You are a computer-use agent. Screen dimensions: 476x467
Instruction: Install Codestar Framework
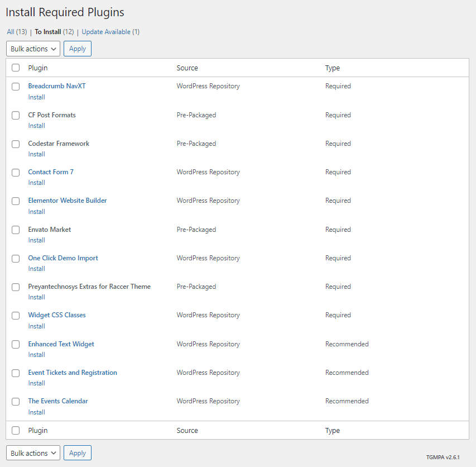[x=36, y=154]
